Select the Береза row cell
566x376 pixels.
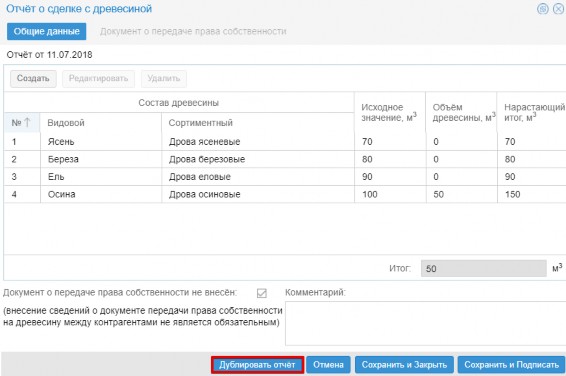101,159
